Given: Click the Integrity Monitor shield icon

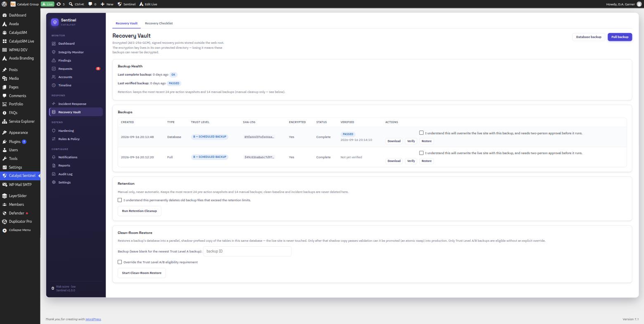Looking at the screenshot, I should [x=54, y=52].
